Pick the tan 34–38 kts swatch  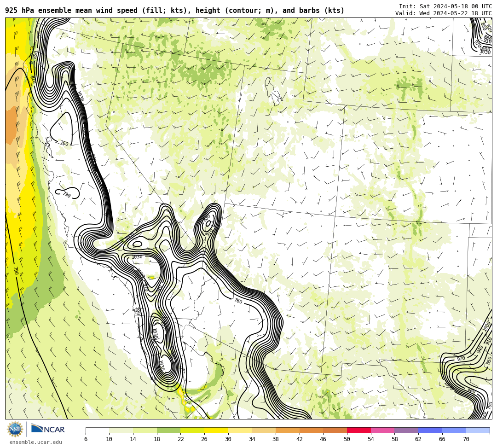264,430
